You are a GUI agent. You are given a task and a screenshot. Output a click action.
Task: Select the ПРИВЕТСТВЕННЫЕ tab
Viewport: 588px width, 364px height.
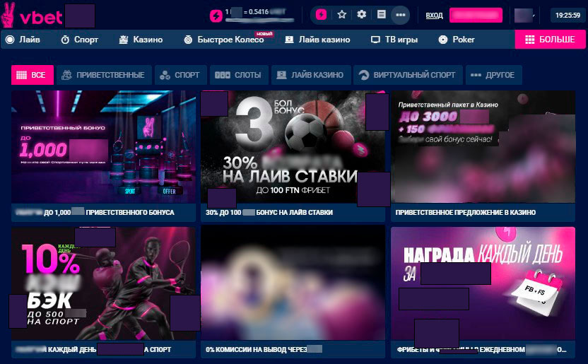click(x=104, y=75)
